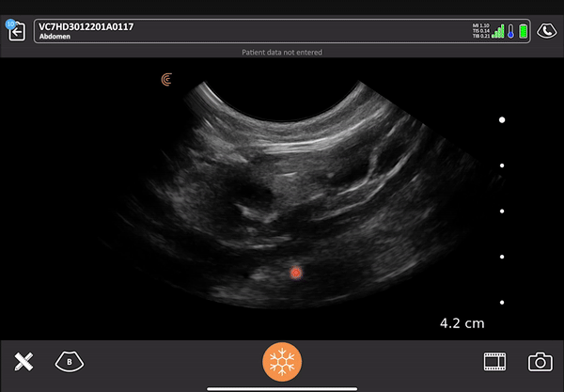
Task: Tap the bottommost depth scale dot
Action: coord(502,302)
